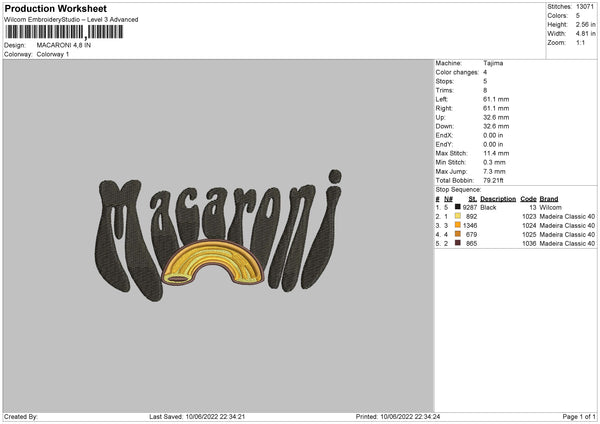Click the 'Production Worksheet' title

pyautogui.click(x=55, y=8)
